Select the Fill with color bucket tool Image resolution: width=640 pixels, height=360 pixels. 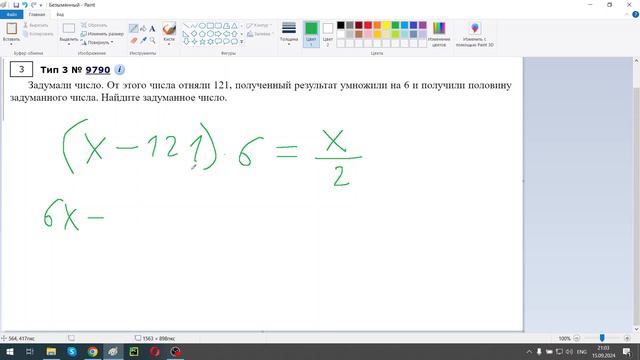[x=143, y=28]
